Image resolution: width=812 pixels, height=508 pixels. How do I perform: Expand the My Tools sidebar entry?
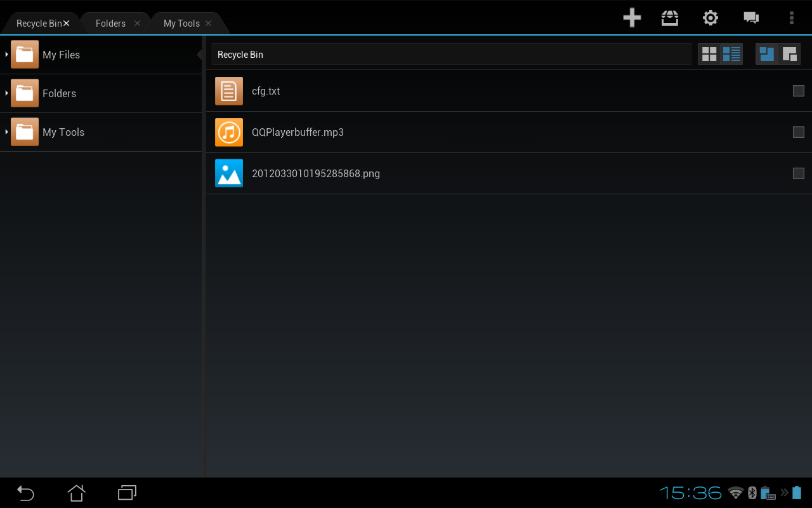point(8,131)
